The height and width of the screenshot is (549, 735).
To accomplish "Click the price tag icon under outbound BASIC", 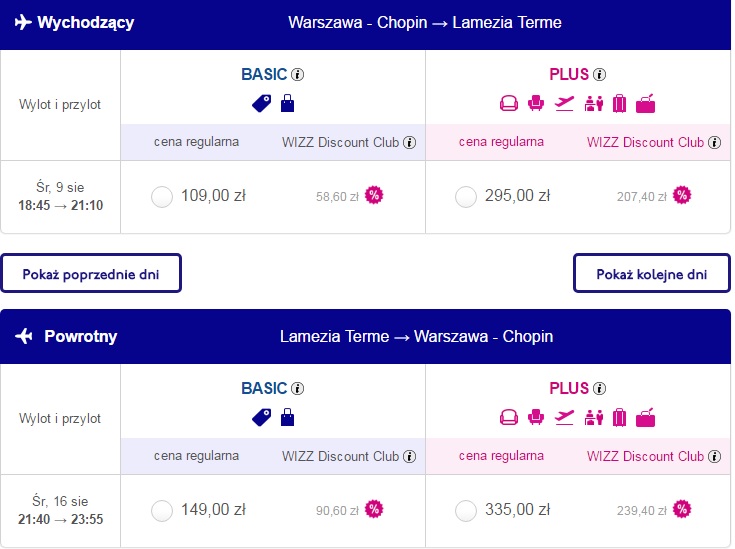I will pyautogui.click(x=262, y=104).
